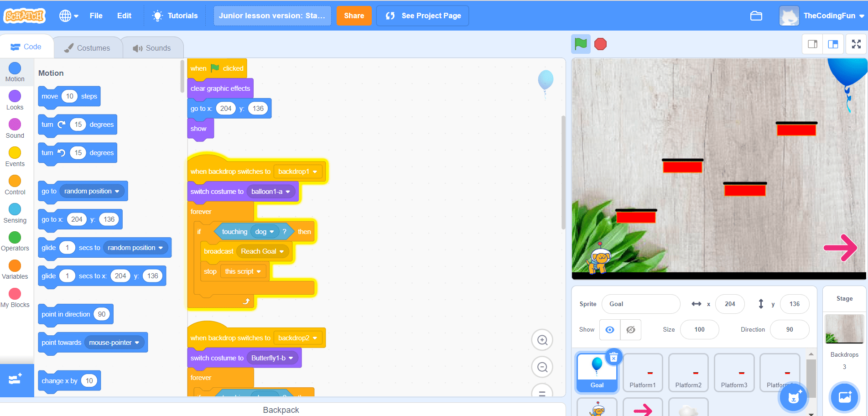The width and height of the screenshot is (868, 416).
Task: Go to See Project Page
Action: [x=422, y=16]
